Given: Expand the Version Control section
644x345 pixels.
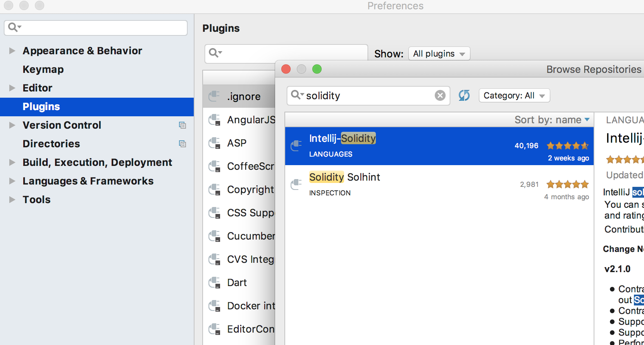Looking at the screenshot, I should [12, 125].
